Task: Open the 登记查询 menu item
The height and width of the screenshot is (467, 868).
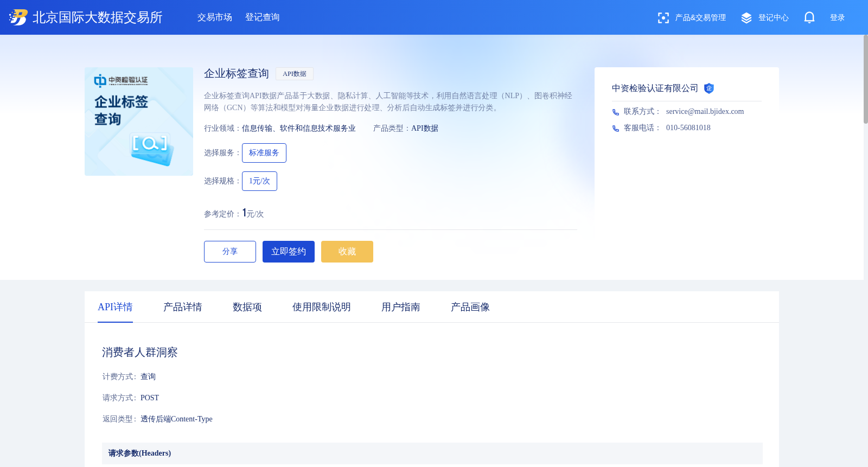Action: [263, 17]
